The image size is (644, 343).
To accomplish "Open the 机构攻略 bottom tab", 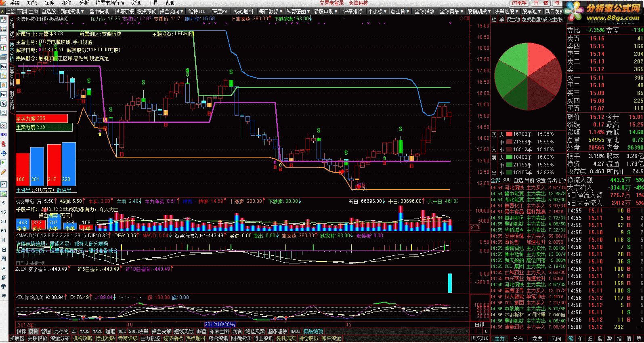I will (x=82, y=338).
